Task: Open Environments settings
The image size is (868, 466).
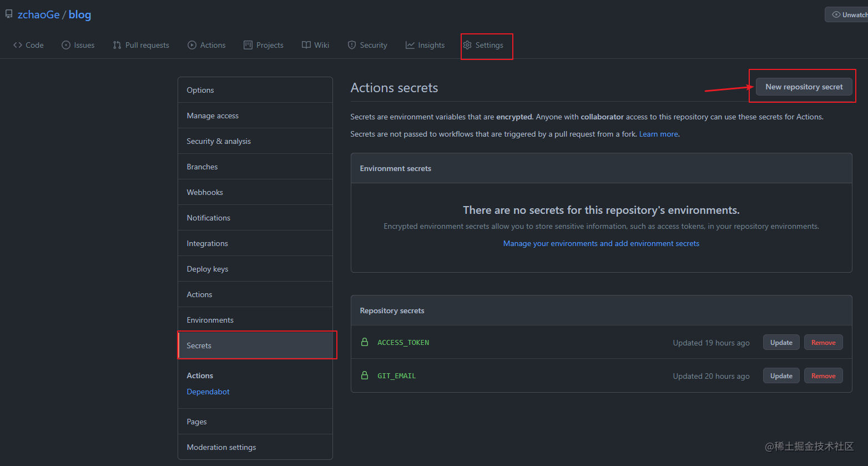Action: (255, 320)
